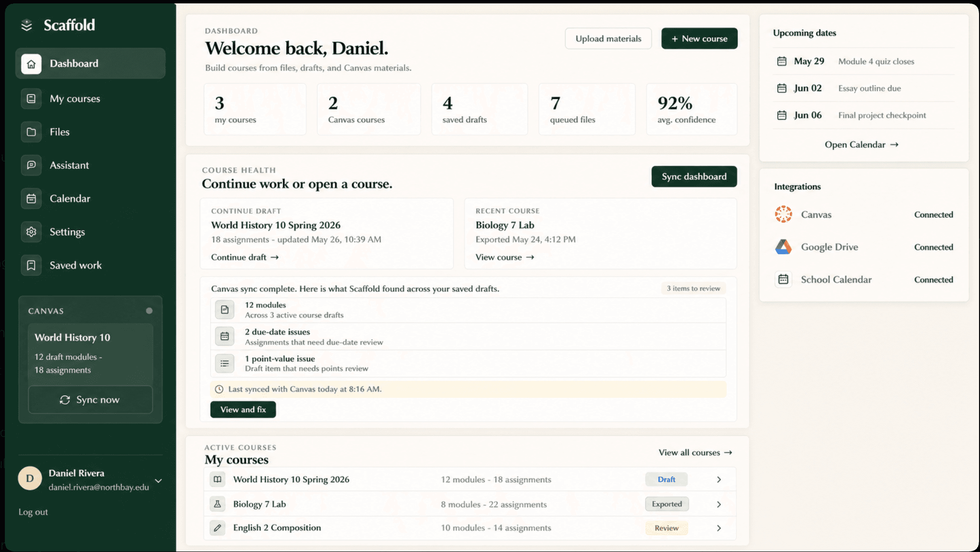The height and width of the screenshot is (552, 980).
Task: Click the 3 my courses stat card
Action: pos(255,109)
